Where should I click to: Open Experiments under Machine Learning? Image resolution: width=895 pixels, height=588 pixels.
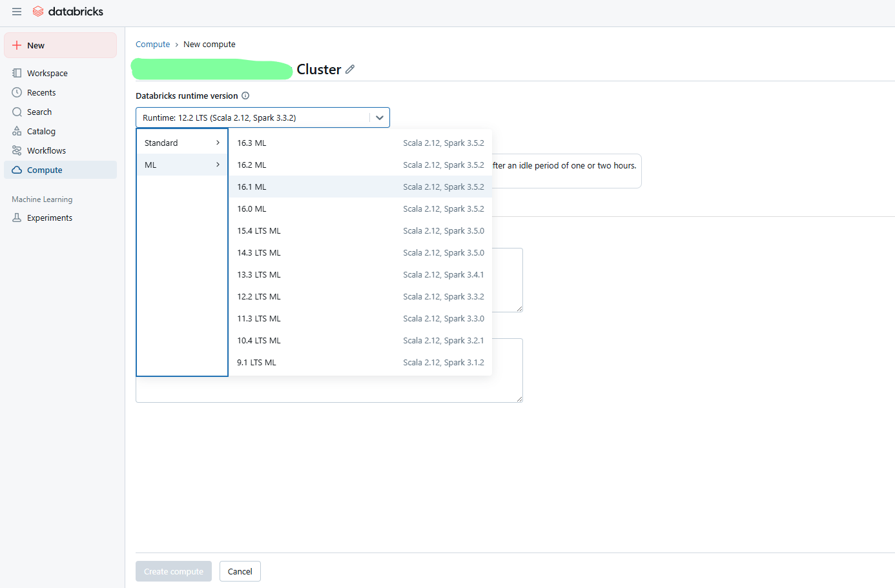[x=60, y=218]
